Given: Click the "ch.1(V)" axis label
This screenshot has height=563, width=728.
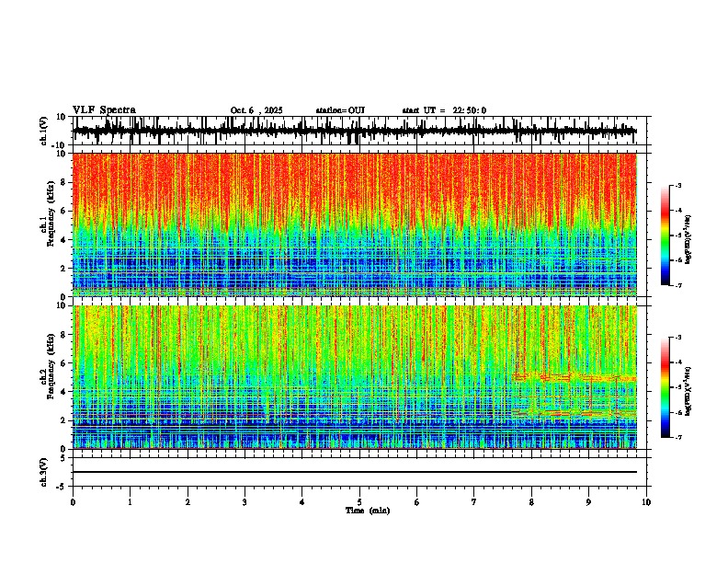Looking at the screenshot, I should [44, 131].
